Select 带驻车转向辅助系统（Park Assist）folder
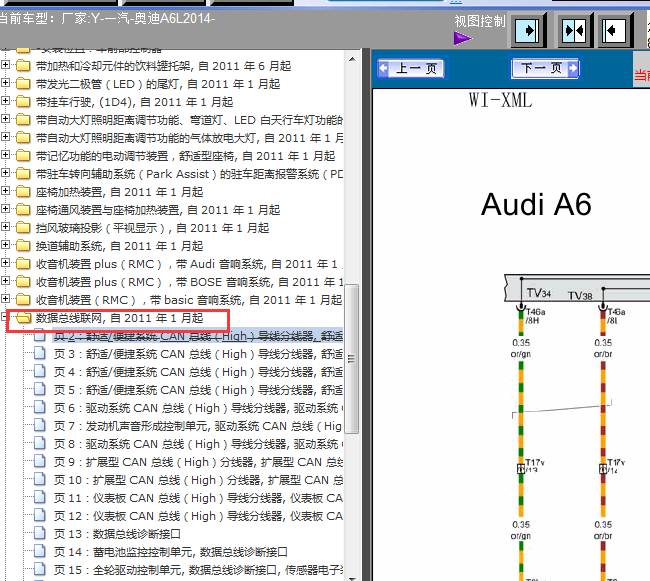The height and width of the screenshot is (581, 650). (189, 174)
